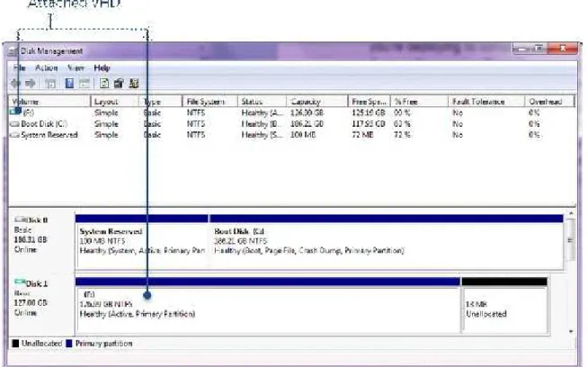Click the Back arrow toolbar icon

(x=15, y=84)
